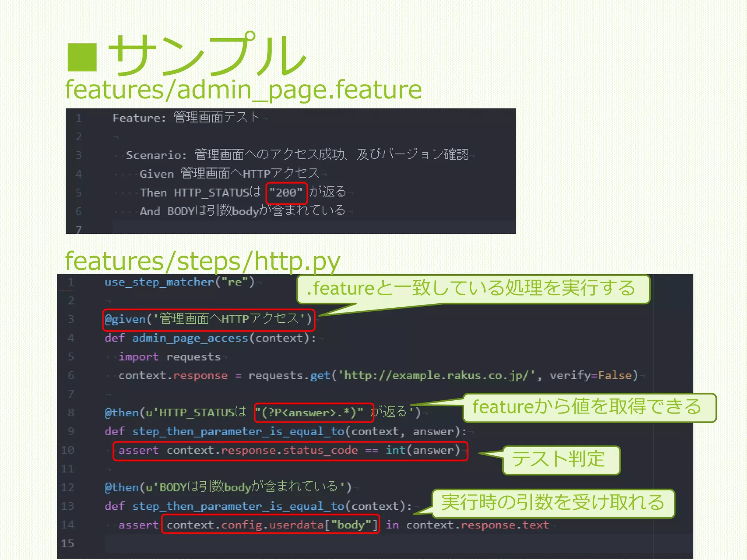
Task: Click '@then(u'HTTP_STATUSは' decorator start
Action: [x=175, y=412]
